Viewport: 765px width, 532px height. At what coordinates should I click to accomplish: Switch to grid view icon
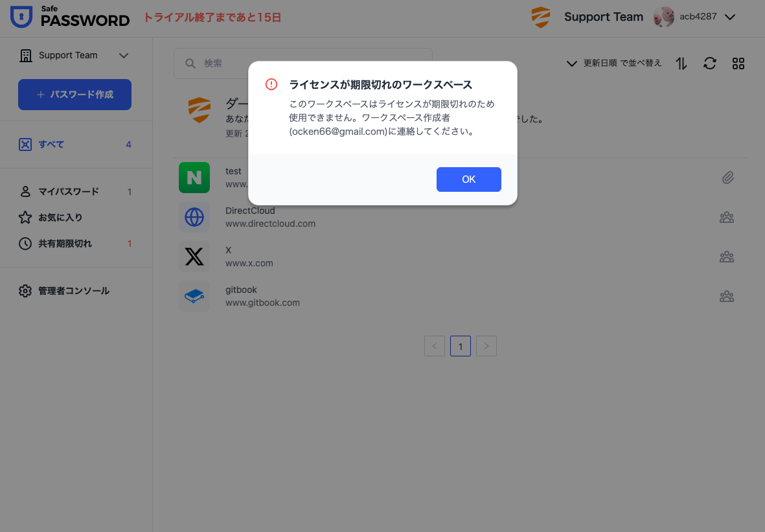(x=738, y=64)
